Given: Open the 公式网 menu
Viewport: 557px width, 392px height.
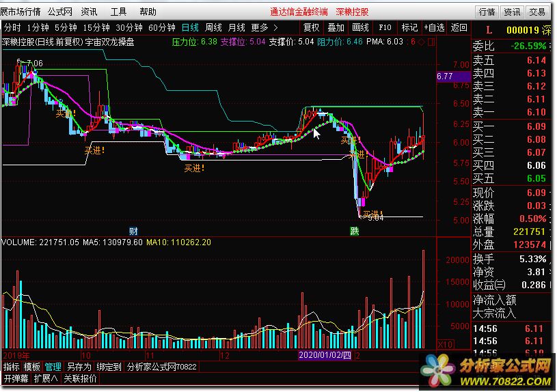Looking at the screenshot, I should pyautogui.click(x=59, y=12).
